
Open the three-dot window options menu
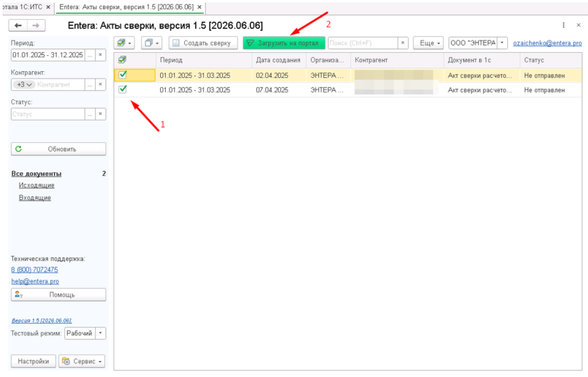tap(563, 25)
